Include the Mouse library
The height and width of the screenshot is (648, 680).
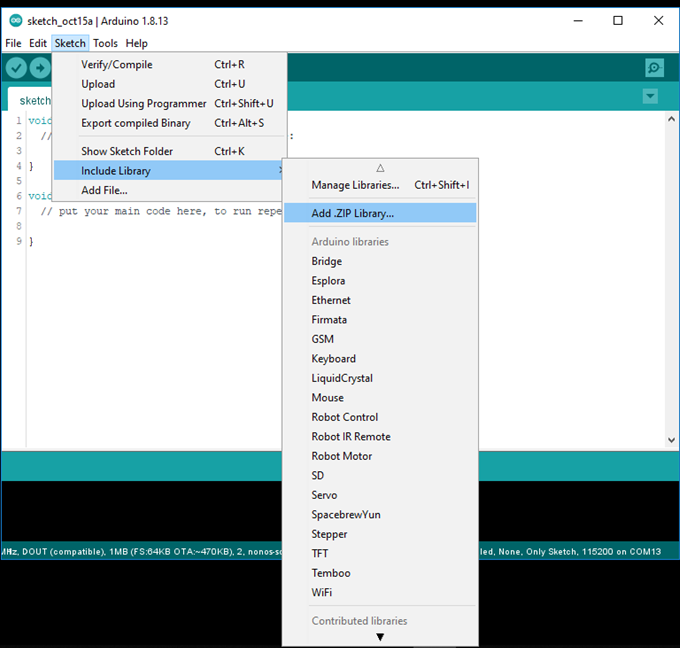tap(380, 398)
